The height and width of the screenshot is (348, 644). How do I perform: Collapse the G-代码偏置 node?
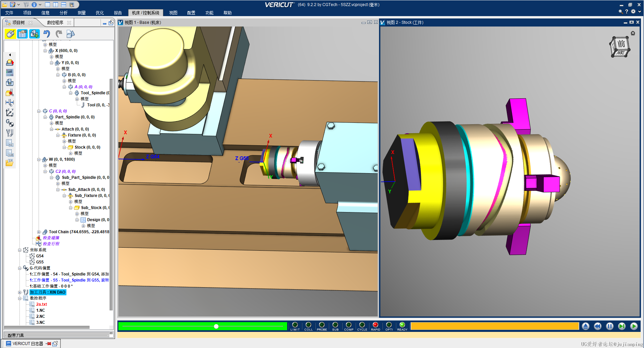[20, 268]
